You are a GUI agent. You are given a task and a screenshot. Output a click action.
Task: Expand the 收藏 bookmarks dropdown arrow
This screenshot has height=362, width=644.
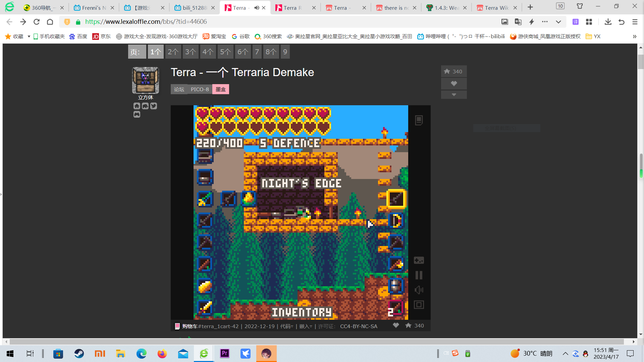[x=29, y=37]
